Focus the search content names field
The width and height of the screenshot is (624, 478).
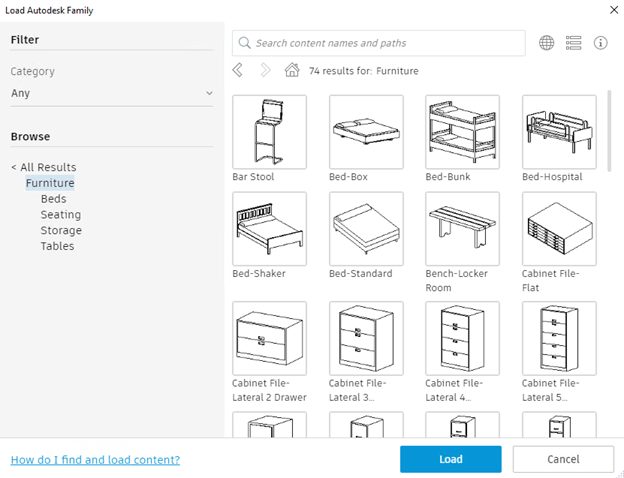[x=385, y=43]
